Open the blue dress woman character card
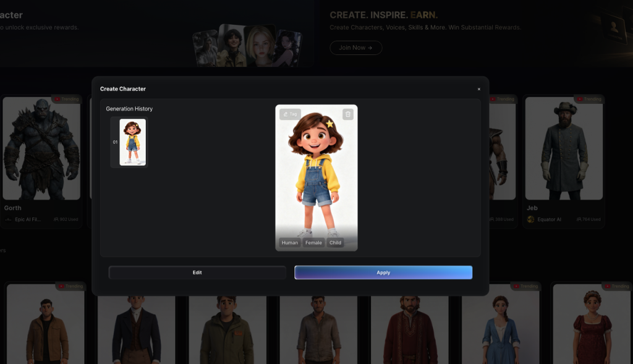The width and height of the screenshot is (633, 364). (x=501, y=323)
